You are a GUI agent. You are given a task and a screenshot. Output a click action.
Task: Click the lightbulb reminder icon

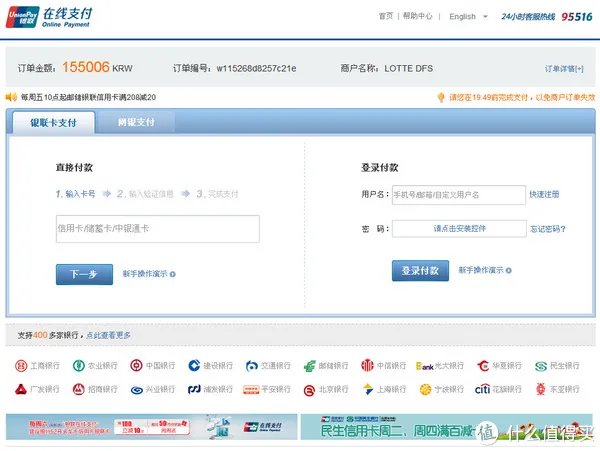[x=441, y=97]
